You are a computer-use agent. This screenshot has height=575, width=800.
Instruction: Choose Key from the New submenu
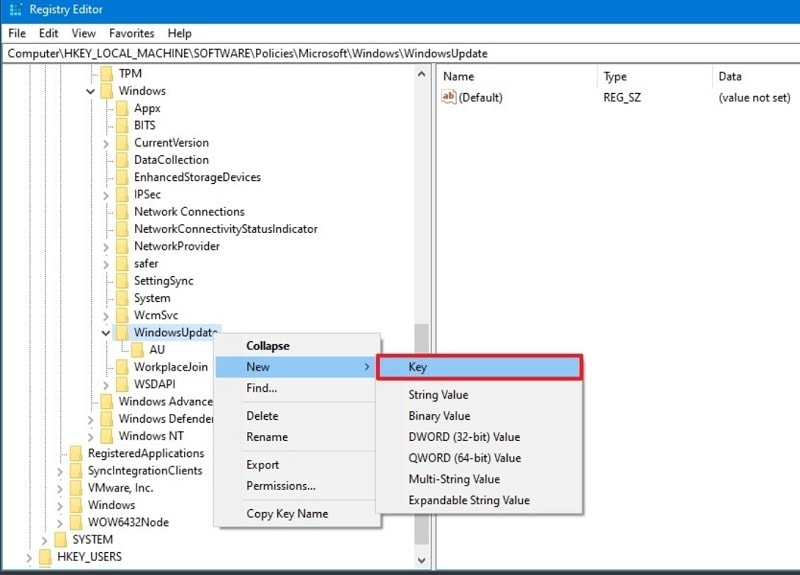click(480, 367)
